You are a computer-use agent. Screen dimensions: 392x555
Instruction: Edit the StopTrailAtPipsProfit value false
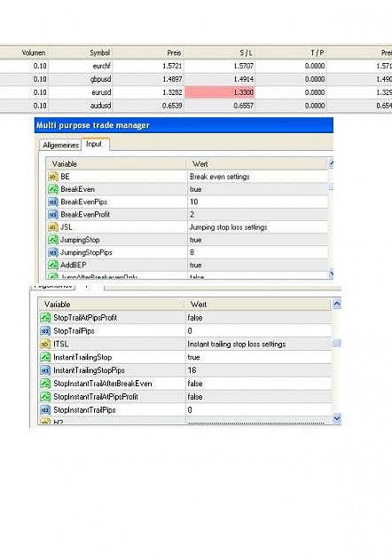point(258,318)
